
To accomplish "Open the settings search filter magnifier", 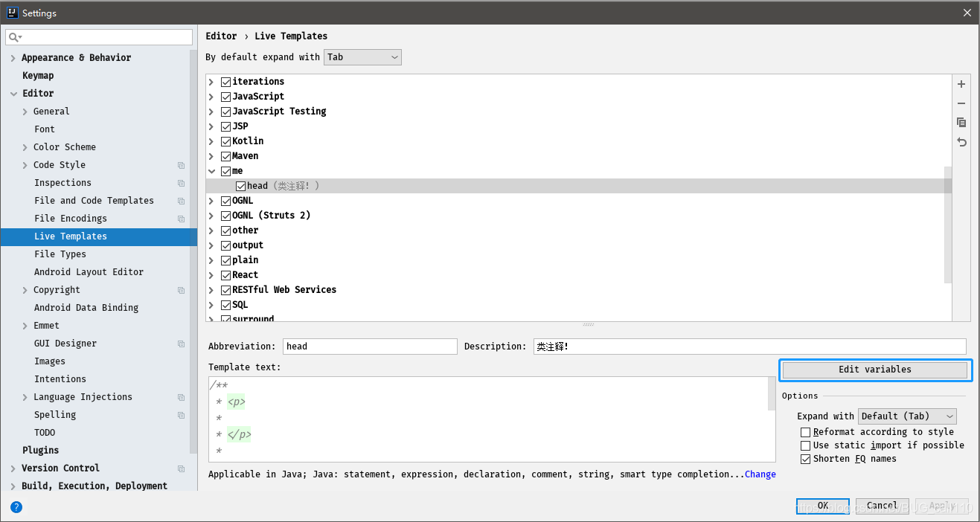I will pos(13,36).
